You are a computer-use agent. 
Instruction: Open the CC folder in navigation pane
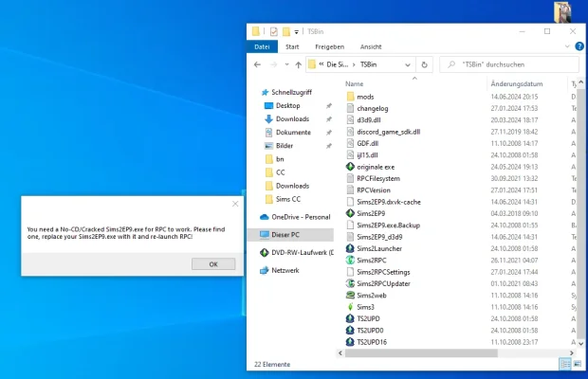click(x=280, y=172)
